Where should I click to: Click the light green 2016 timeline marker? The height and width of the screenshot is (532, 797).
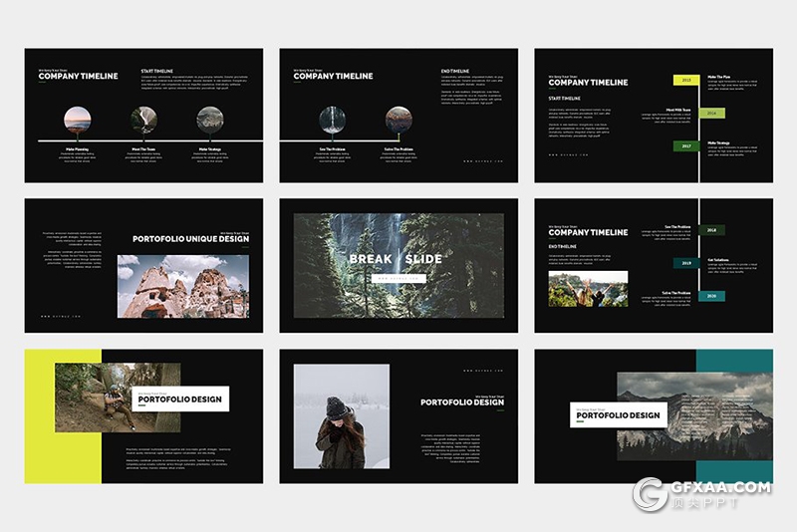pyautogui.click(x=711, y=113)
